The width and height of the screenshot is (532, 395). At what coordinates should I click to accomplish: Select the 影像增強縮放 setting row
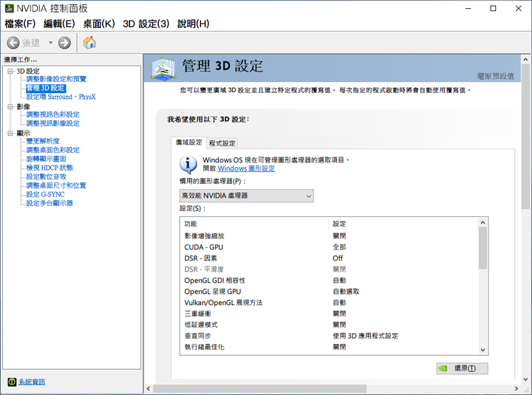click(x=329, y=236)
